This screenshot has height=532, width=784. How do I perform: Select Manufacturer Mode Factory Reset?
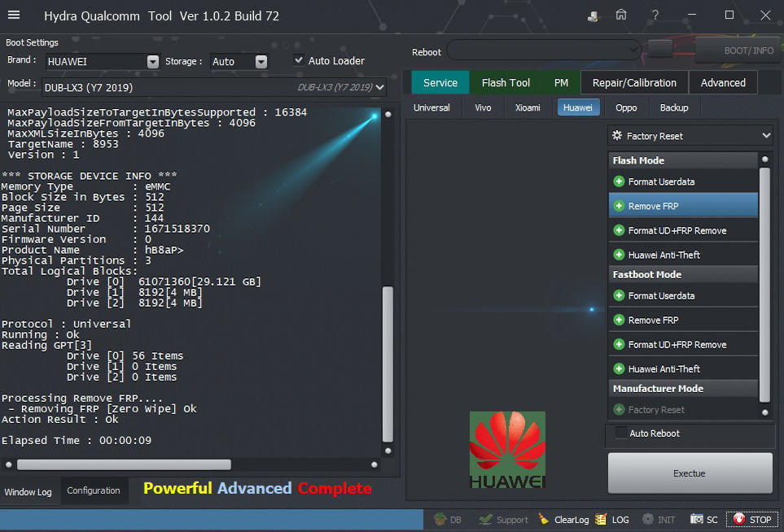click(x=683, y=410)
